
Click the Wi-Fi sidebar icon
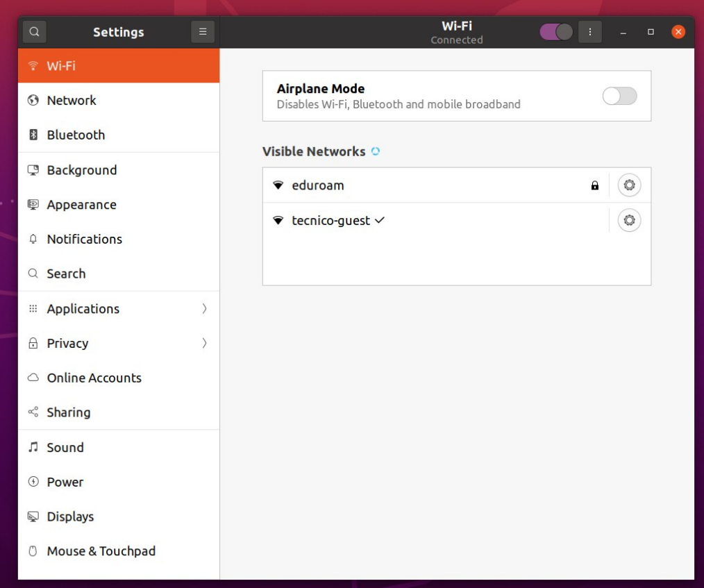pyautogui.click(x=33, y=66)
